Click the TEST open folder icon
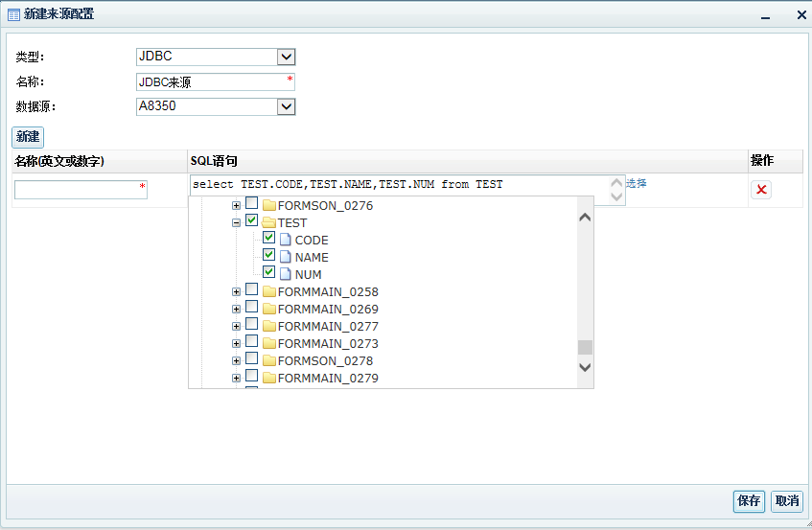Image resolution: width=812 pixels, height=530 pixels. coord(268,222)
